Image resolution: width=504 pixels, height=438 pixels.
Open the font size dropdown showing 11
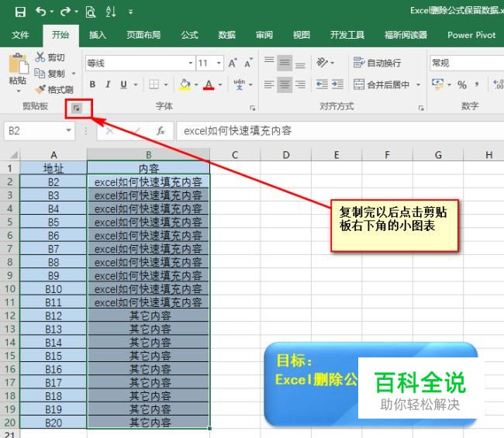219,63
